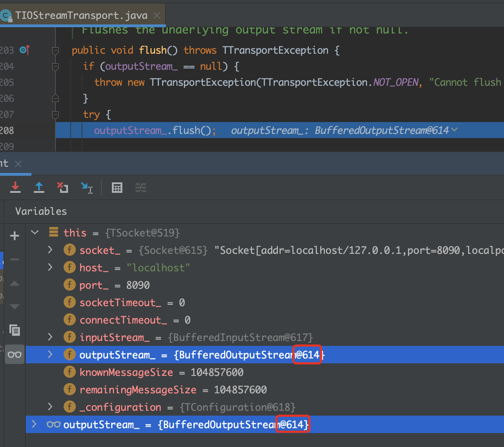The image size is (504, 447).
Task: Expand the socket_ field node
Action: (x=50, y=250)
